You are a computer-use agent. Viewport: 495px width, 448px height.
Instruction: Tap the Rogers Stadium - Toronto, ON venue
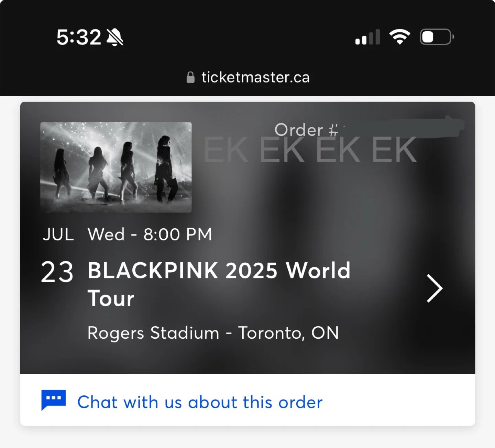coord(213,333)
